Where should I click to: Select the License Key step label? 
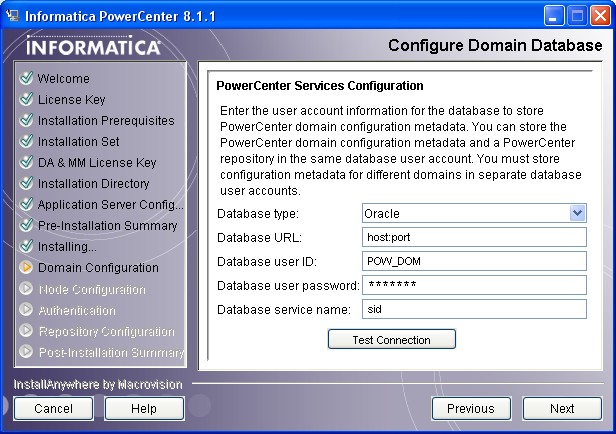[72, 100]
